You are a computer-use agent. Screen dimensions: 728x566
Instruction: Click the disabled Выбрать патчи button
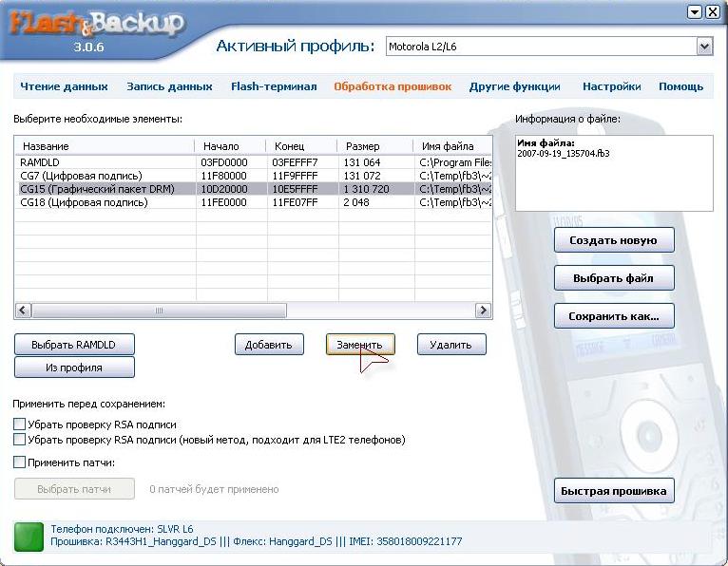point(74,489)
